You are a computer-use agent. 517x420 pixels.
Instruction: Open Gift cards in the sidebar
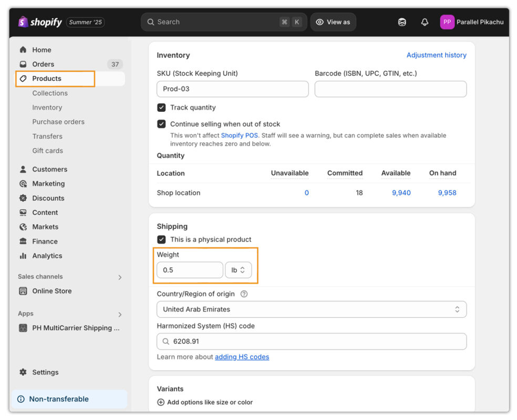coord(47,151)
